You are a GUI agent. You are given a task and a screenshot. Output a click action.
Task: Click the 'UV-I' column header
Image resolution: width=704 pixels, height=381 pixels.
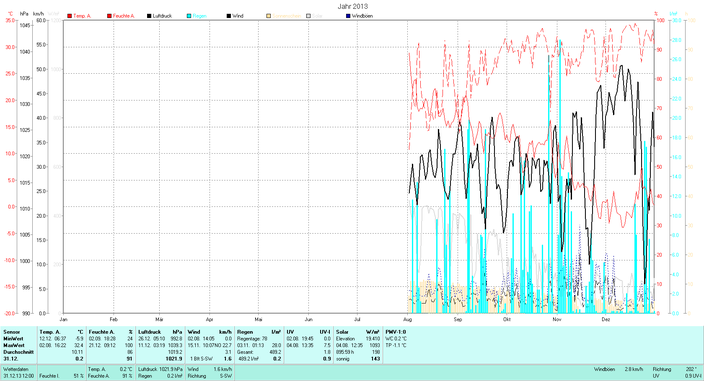(325, 332)
